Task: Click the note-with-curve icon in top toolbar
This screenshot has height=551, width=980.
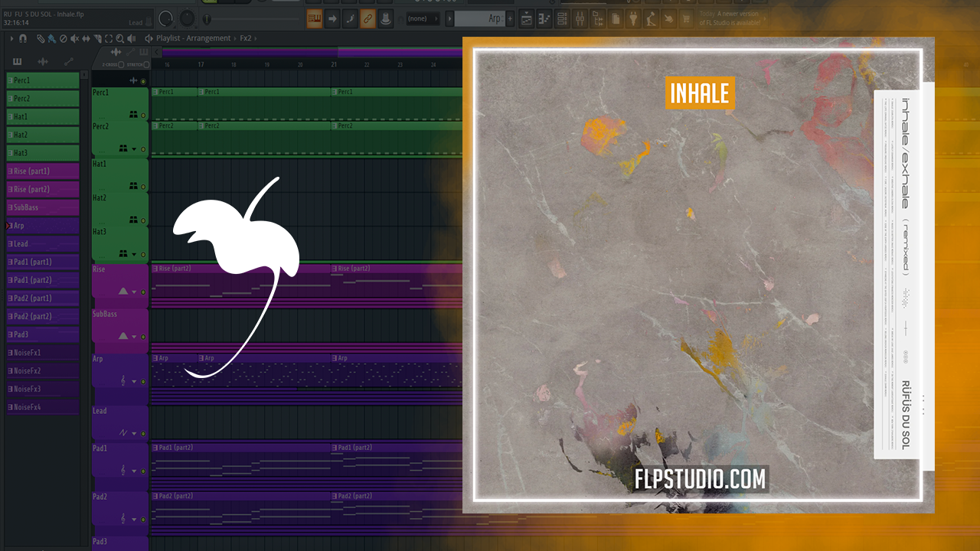Action: tap(351, 18)
